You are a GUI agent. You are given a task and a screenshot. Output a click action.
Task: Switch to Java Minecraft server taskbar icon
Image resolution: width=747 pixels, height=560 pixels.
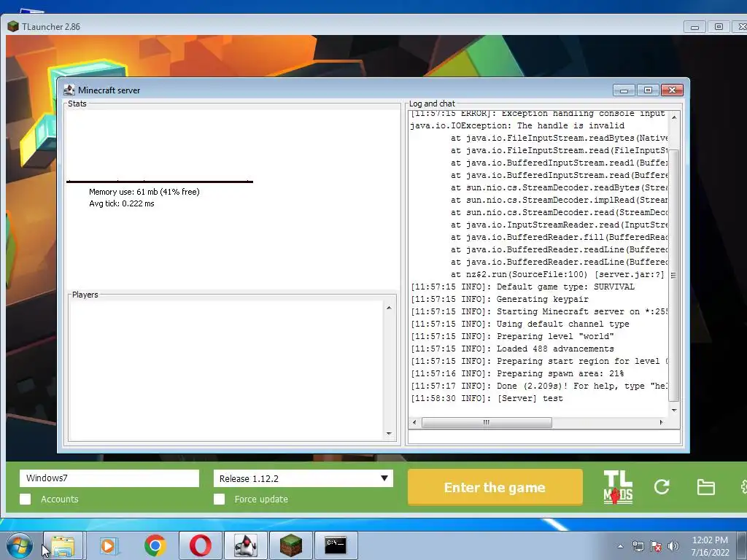tap(246, 545)
